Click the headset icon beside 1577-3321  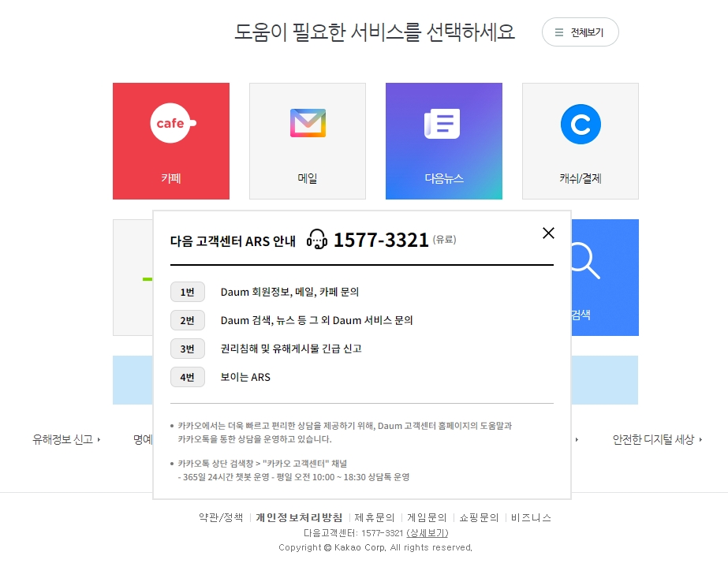[x=316, y=239]
